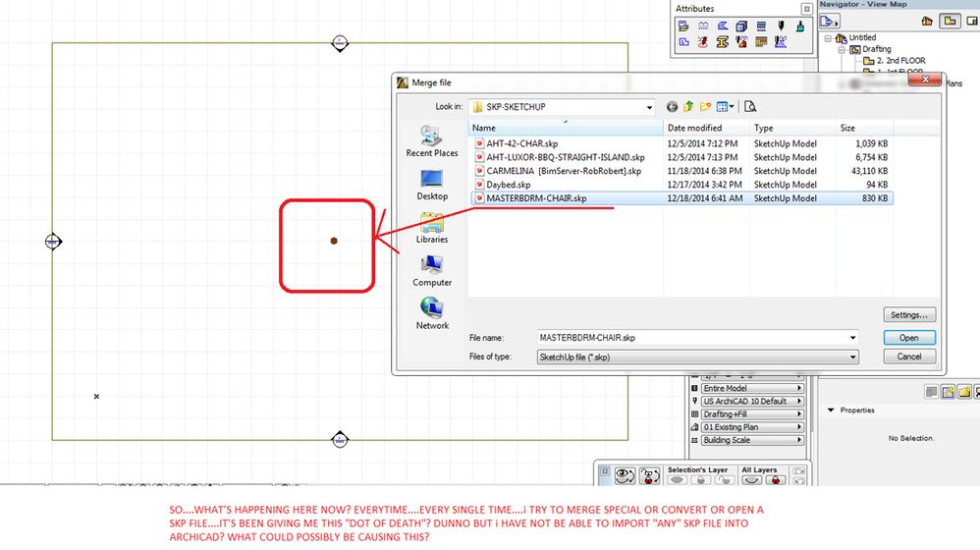Open the 3D cube Materials icon in Attributes
The height and width of the screenshot is (550, 980).
point(742,27)
